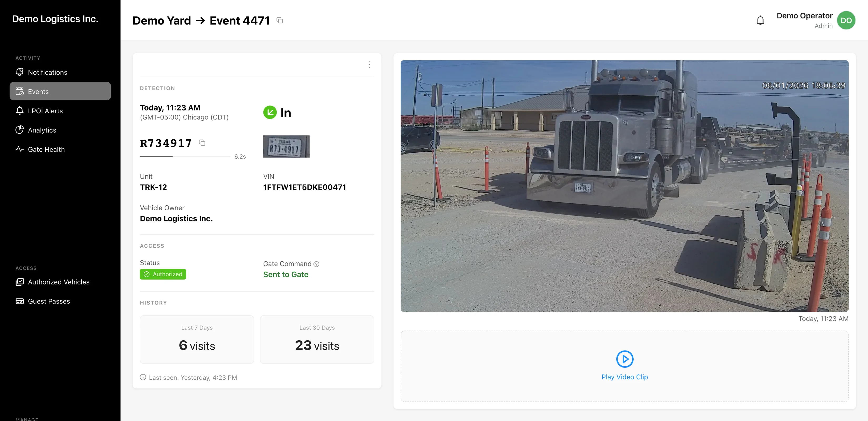The image size is (868, 421).
Task: Open Authorized Vehicles list
Action: tap(60, 282)
